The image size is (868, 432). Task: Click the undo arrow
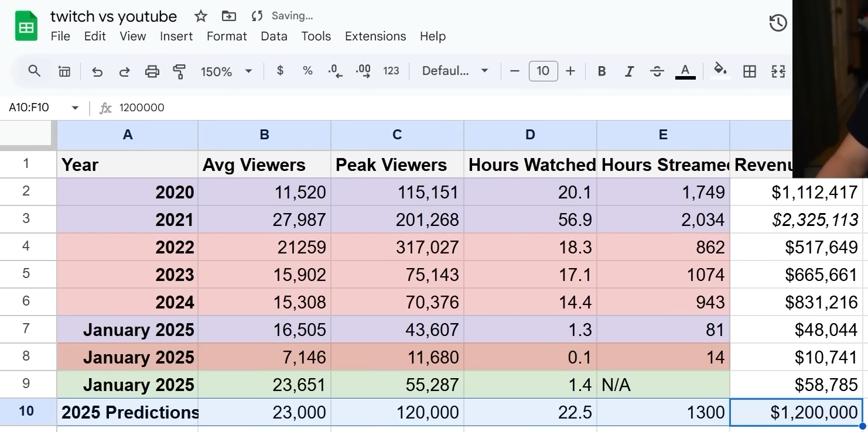point(97,71)
